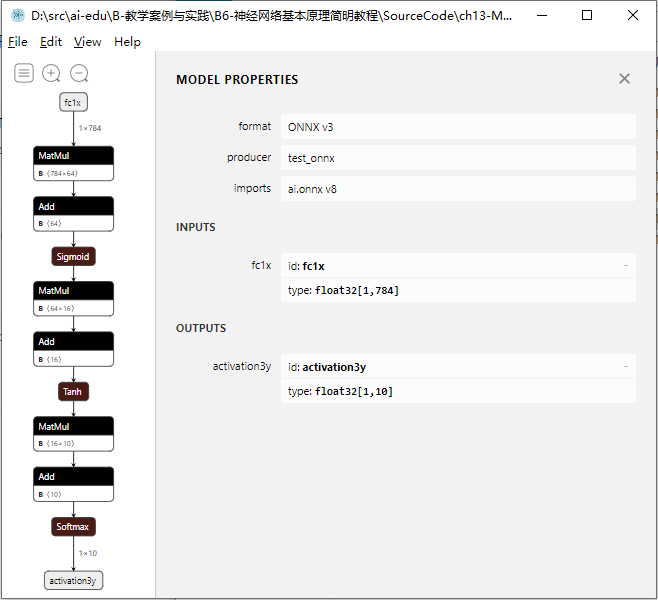
Task: Click the Tanh activation node
Action: (73, 392)
